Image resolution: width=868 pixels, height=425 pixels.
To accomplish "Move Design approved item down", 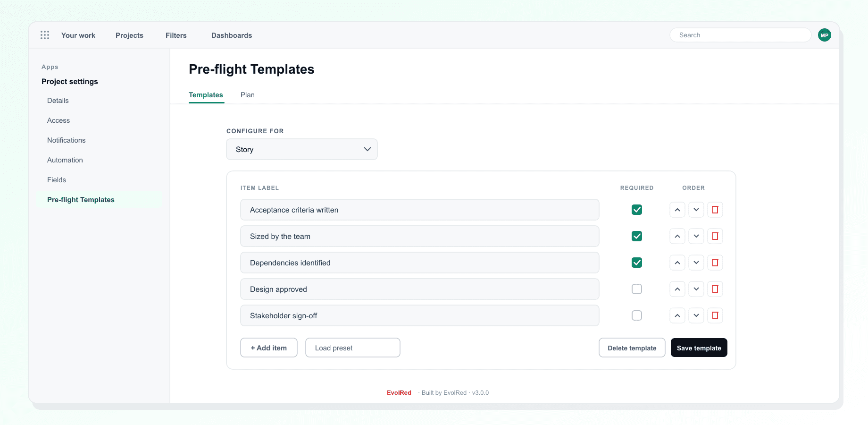I will 696,289.
